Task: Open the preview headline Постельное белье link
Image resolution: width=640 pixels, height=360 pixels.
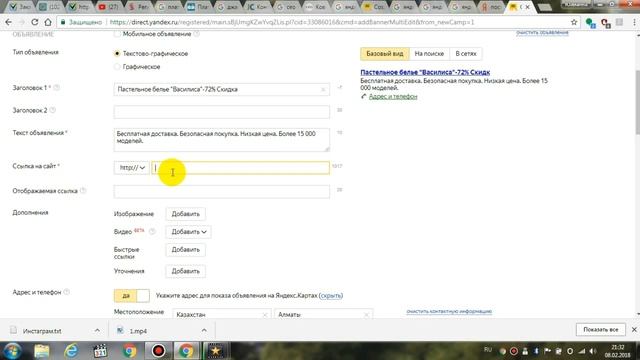Action: click(x=425, y=72)
